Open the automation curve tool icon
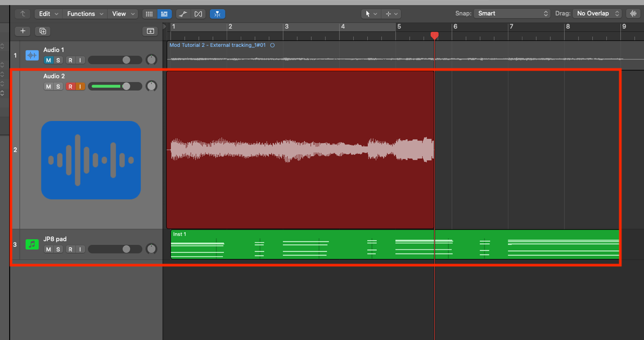The height and width of the screenshot is (340, 644). (183, 14)
